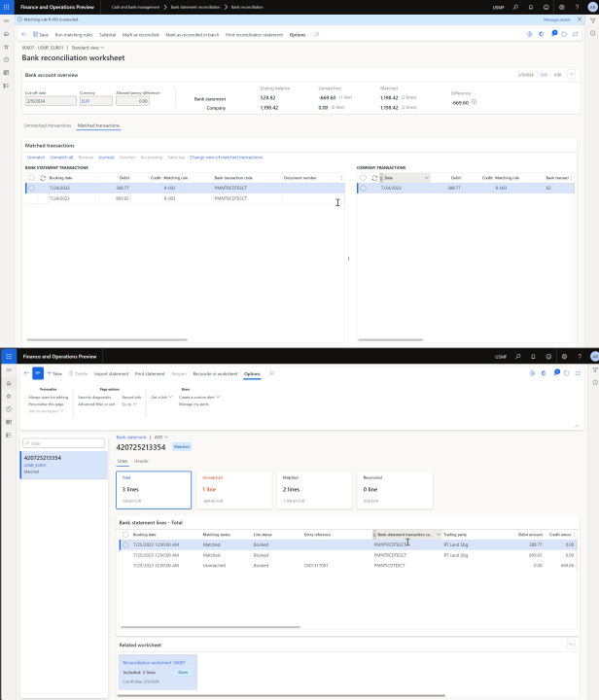Collapse the Options ribbon pane

coord(577,427)
